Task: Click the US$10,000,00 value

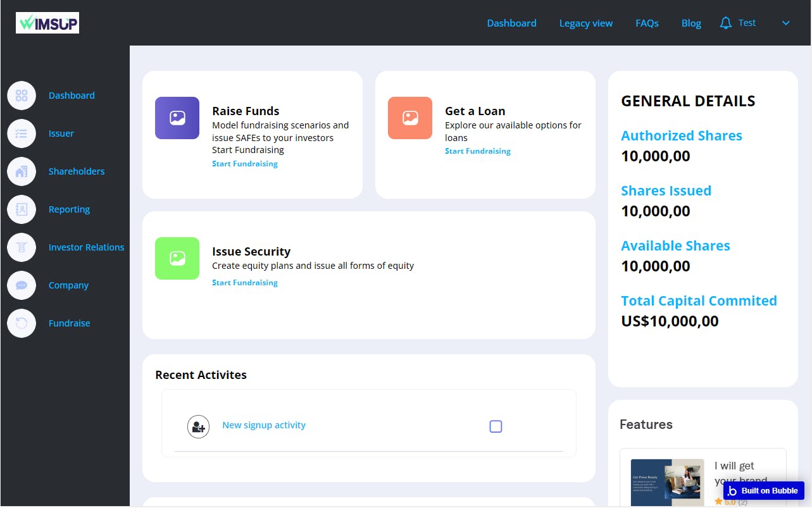Action: pyautogui.click(x=670, y=321)
